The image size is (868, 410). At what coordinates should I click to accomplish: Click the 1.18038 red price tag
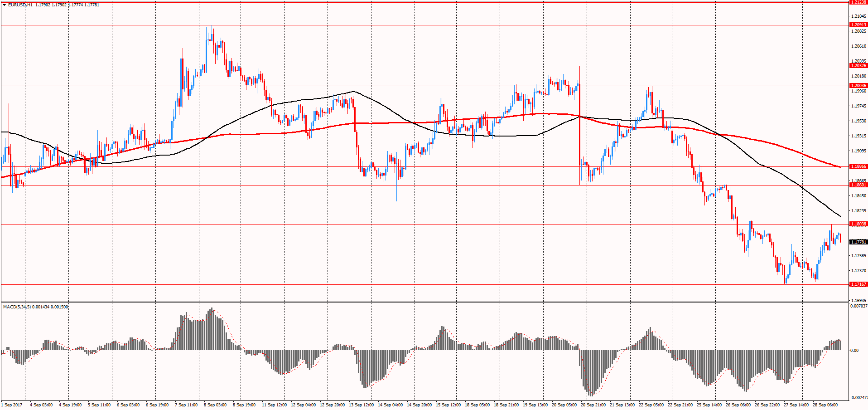(858, 224)
